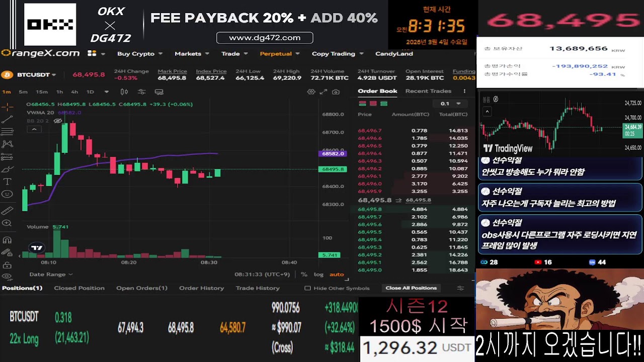Open the Perpetual menu
This screenshot has width=644, height=362.
click(x=279, y=54)
